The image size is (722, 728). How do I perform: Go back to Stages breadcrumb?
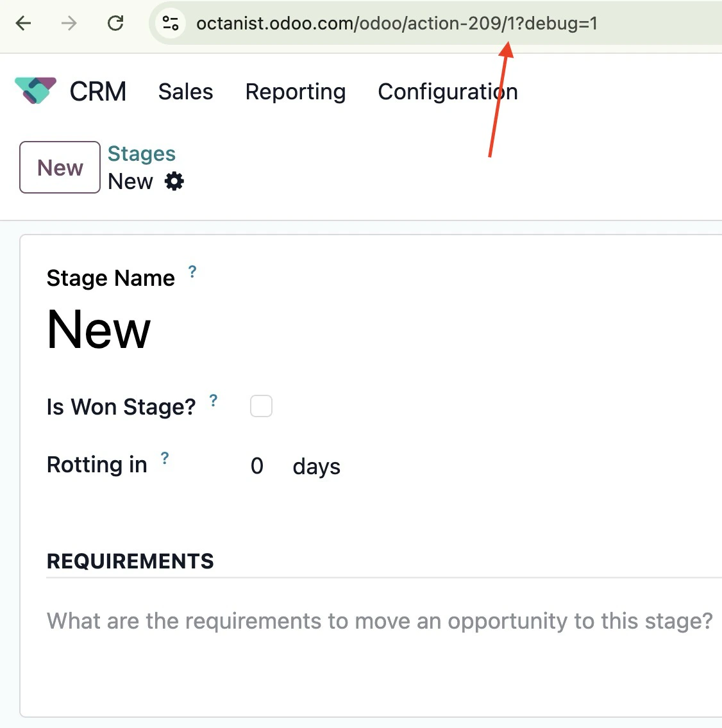pyautogui.click(x=142, y=154)
